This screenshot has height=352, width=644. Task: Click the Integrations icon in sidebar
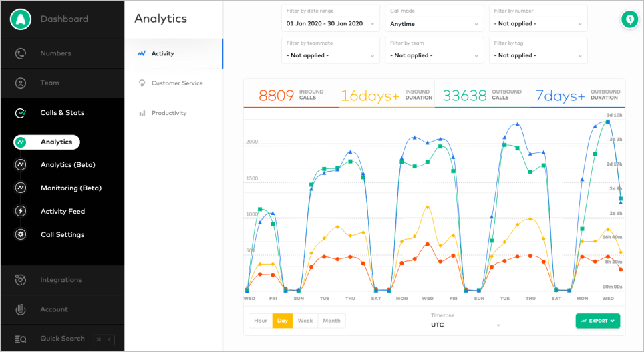tap(21, 280)
